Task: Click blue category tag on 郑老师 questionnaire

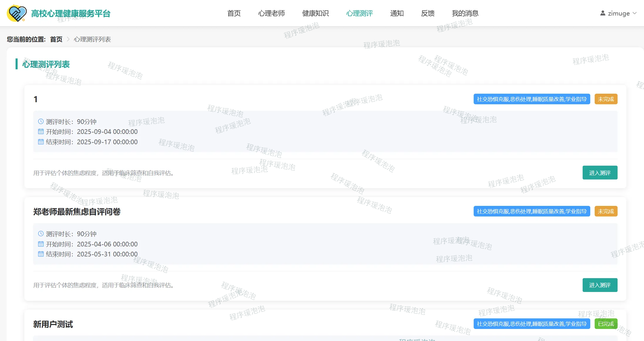Action: [532, 211]
